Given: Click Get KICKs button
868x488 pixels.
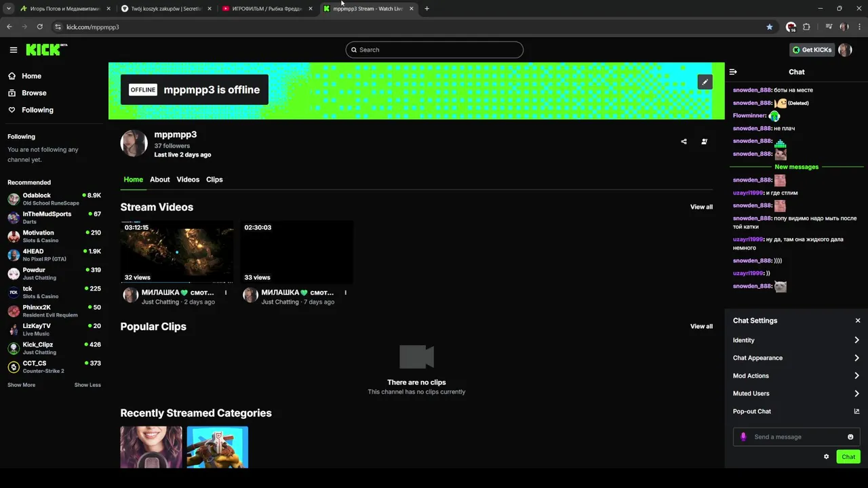Looking at the screenshot, I should coord(812,49).
